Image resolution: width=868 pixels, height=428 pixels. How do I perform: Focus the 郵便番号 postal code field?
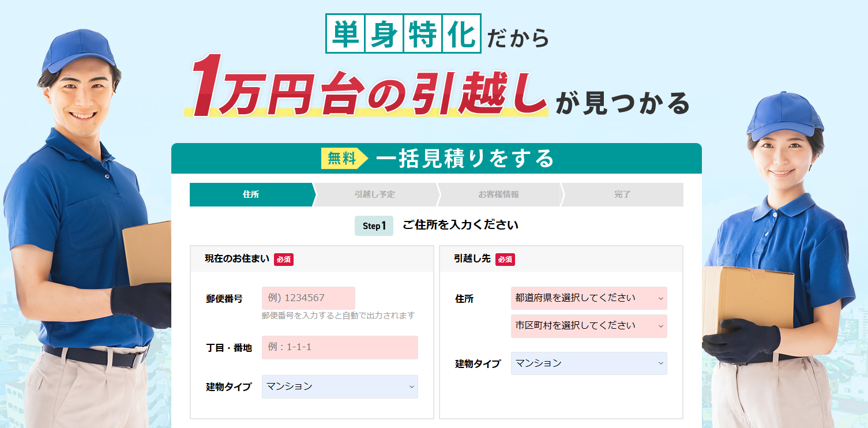pyautogui.click(x=309, y=298)
